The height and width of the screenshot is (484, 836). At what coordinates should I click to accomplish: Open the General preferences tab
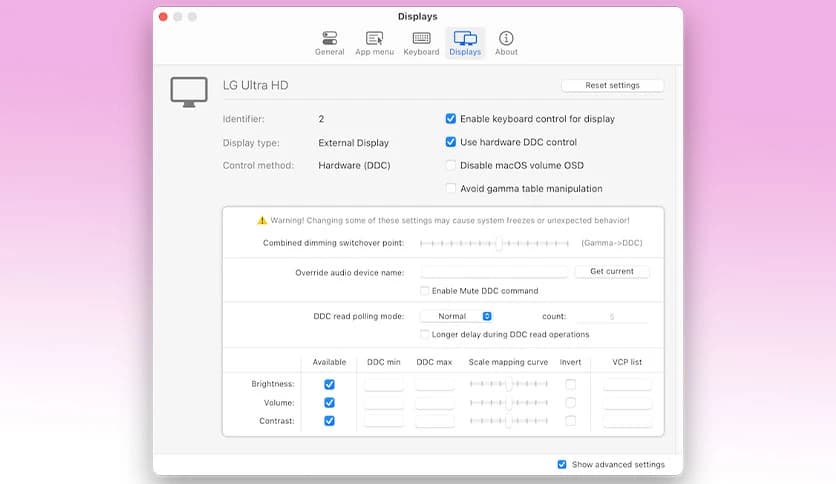pos(329,43)
